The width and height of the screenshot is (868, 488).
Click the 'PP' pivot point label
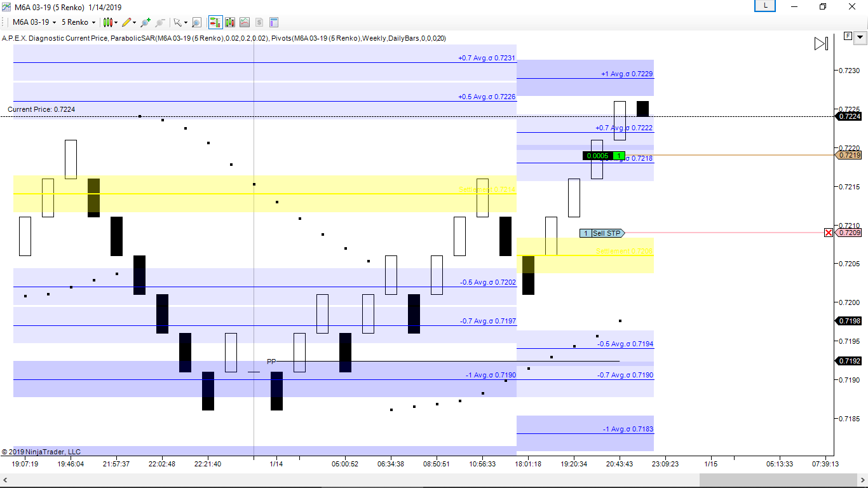pos(271,362)
